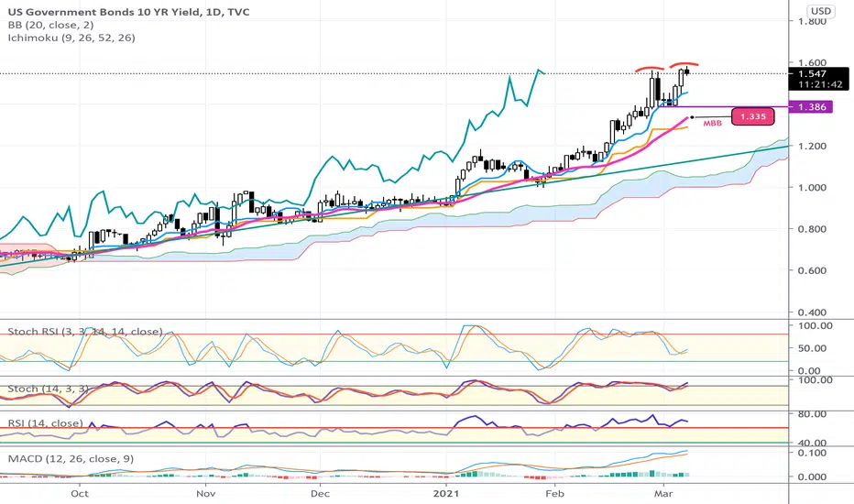Click the BB (20, close, 2) indicator legend

50,25
